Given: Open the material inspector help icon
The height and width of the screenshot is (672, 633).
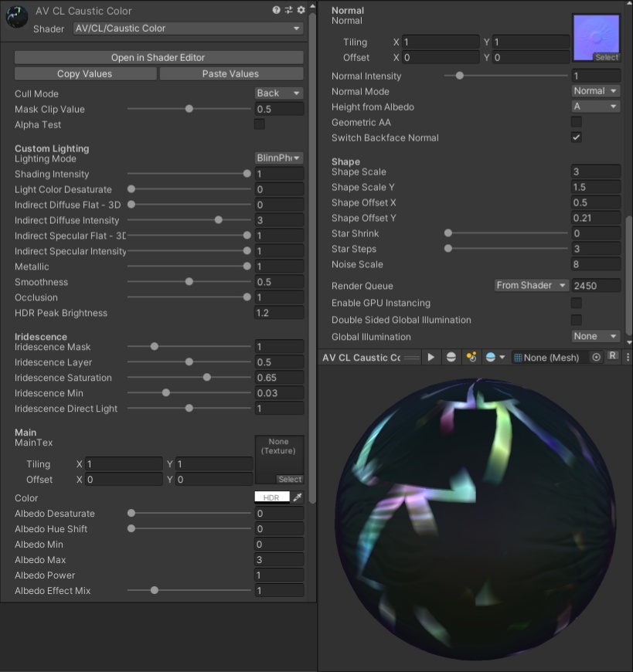Looking at the screenshot, I should (x=277, y=10).
